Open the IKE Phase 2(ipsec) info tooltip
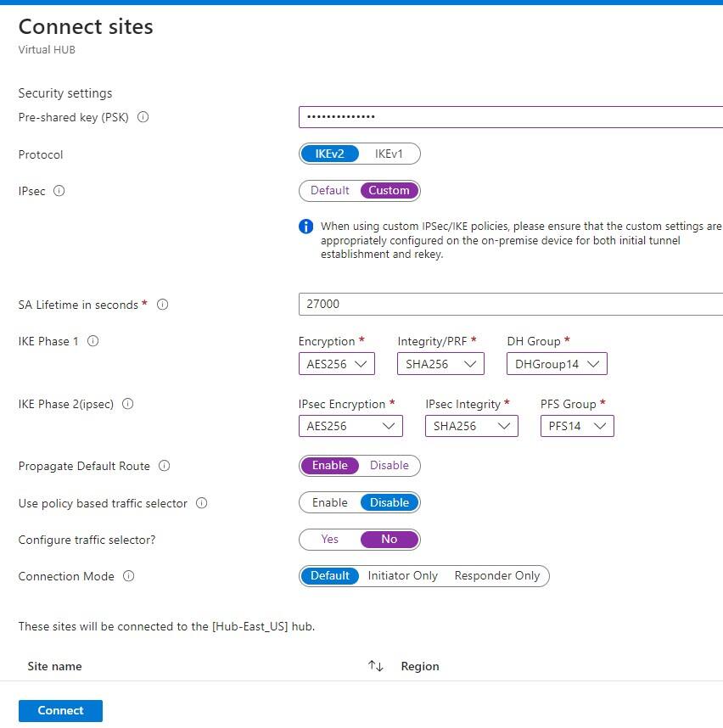Viewport: 723px width, 728px height. [x=127, y=405]
